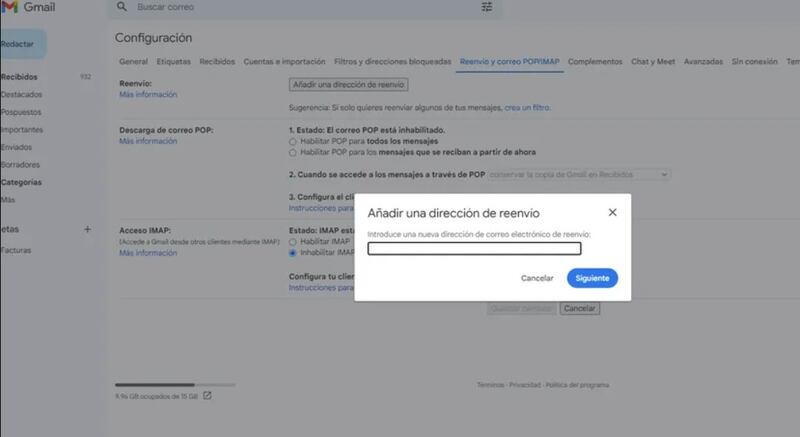This screenshot has width=800, height=437.
Task: Open the Avanzadas settings tab
Action: point(703,61)
